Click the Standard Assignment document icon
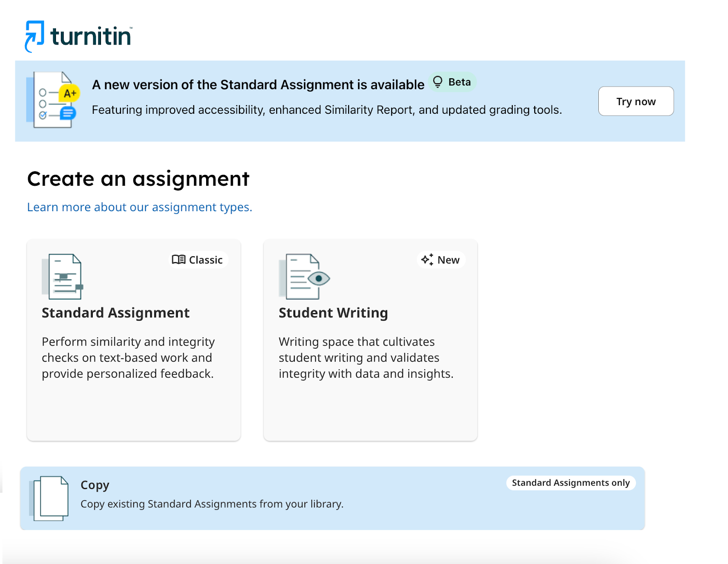This screenshot has width=728, height=564. 63,276
